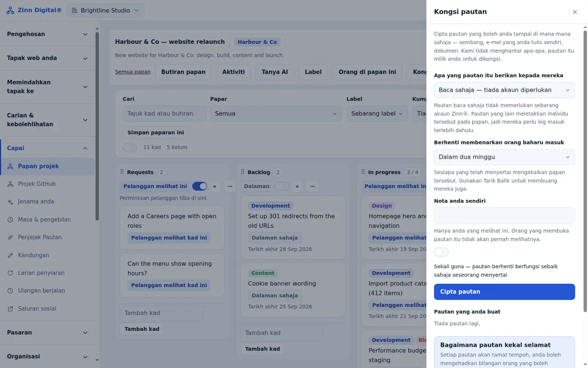Click the sidebar vertical scrollbar
Screen dimensions: 588x368
pyautogui.click(x=97, y=126)
